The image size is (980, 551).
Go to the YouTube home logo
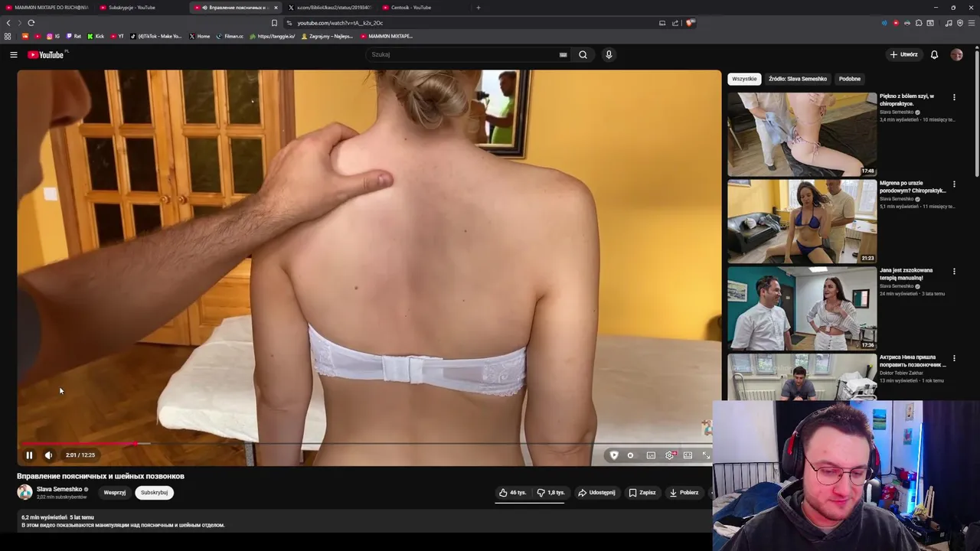[x=46, y=54]
